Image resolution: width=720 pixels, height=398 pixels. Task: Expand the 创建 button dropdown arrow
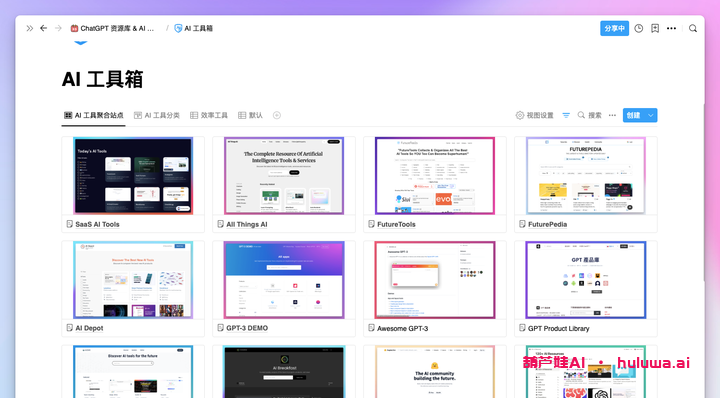tap(651, 115)
